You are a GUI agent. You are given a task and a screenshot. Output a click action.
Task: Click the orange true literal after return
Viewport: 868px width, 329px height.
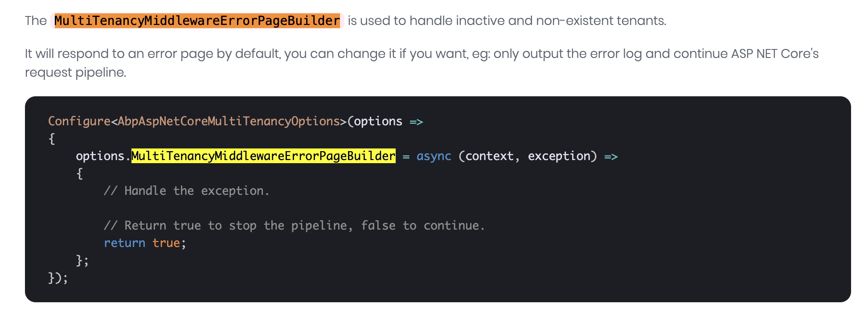(x=166, y=243)
